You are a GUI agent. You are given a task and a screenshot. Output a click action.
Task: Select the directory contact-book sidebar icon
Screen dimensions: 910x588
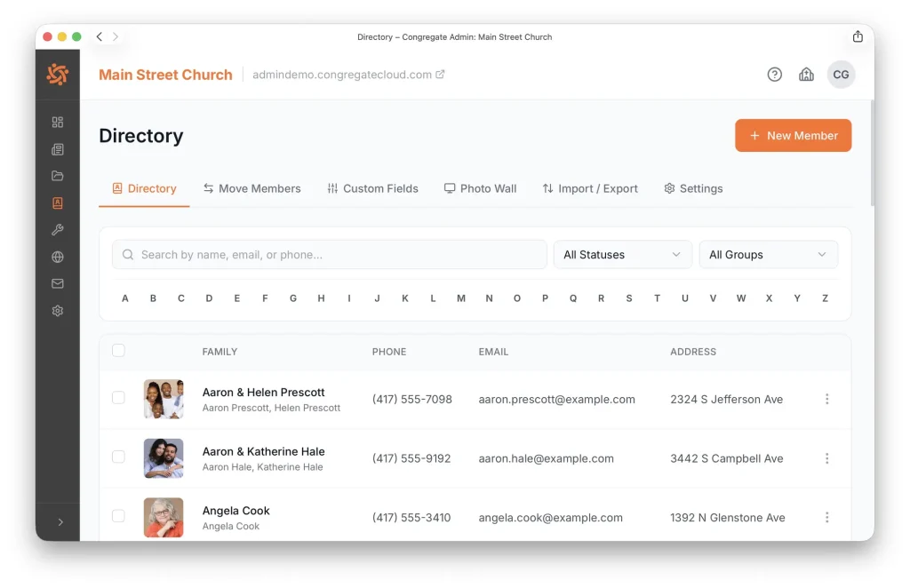point(58,203)
